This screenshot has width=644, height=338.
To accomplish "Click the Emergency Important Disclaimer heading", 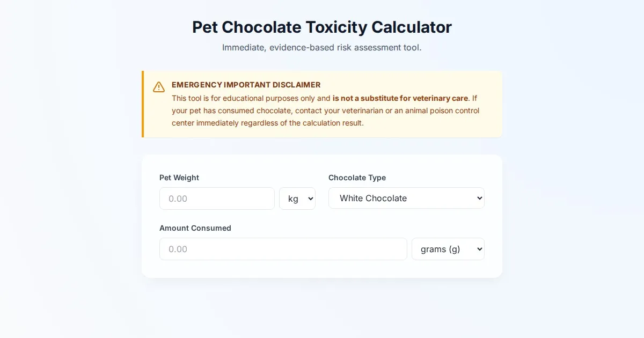I will [x=246, y=85].
